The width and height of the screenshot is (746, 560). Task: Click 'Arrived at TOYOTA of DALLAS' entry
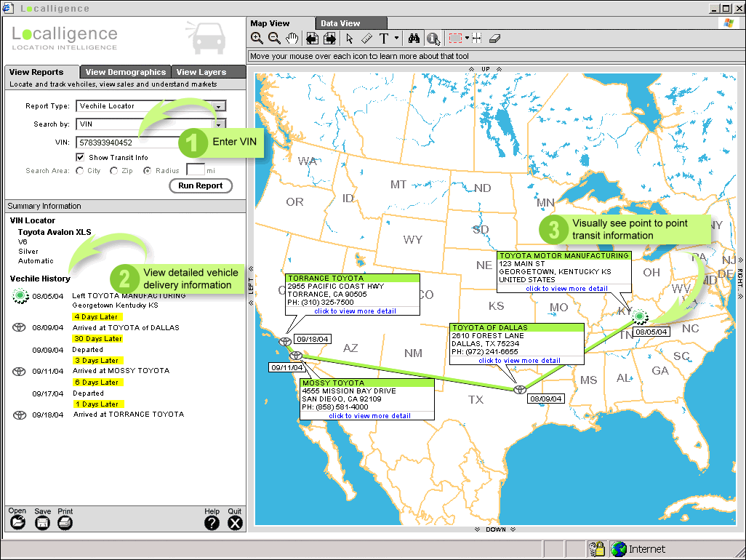pyautogui.click(x=126, y=328)
